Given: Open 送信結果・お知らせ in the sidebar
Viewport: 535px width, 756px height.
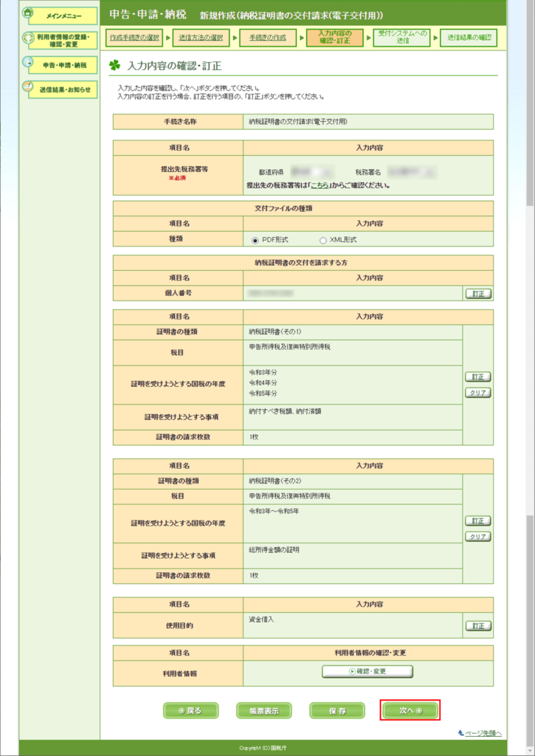Looking at the screenshot, I should point(59,89).
